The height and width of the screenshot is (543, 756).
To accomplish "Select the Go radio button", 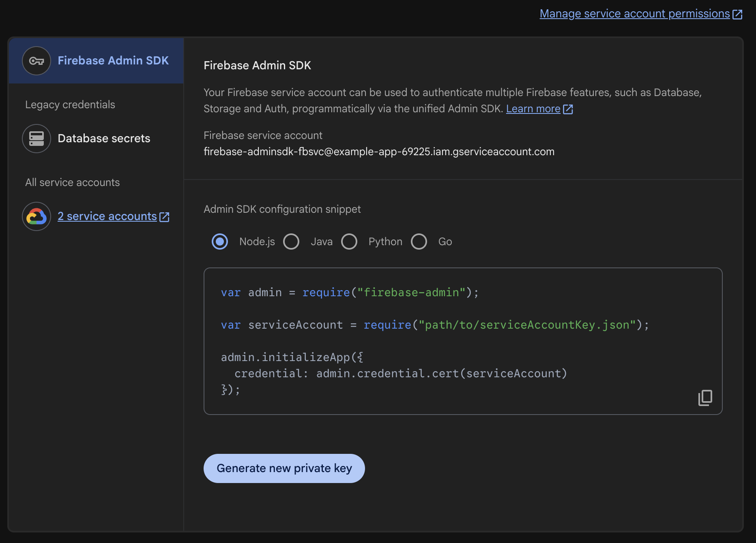I will pyautogui.click(x=419, y=242).
